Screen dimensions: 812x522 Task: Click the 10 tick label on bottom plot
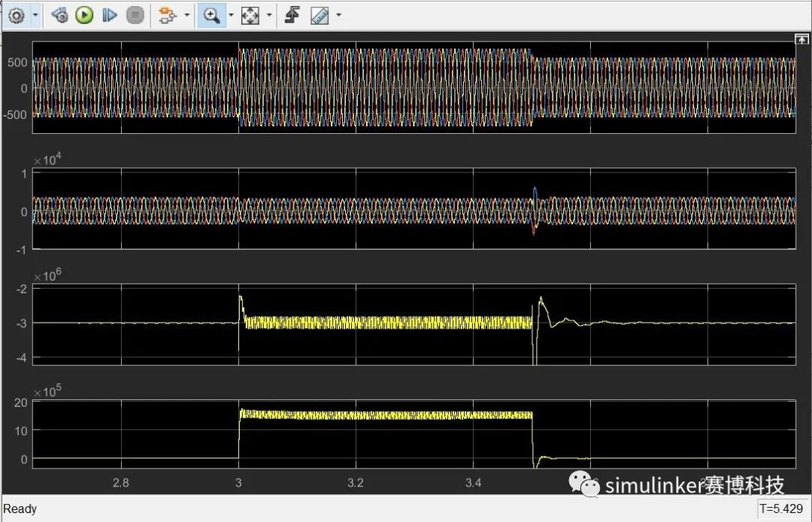[x=21, y=431]
